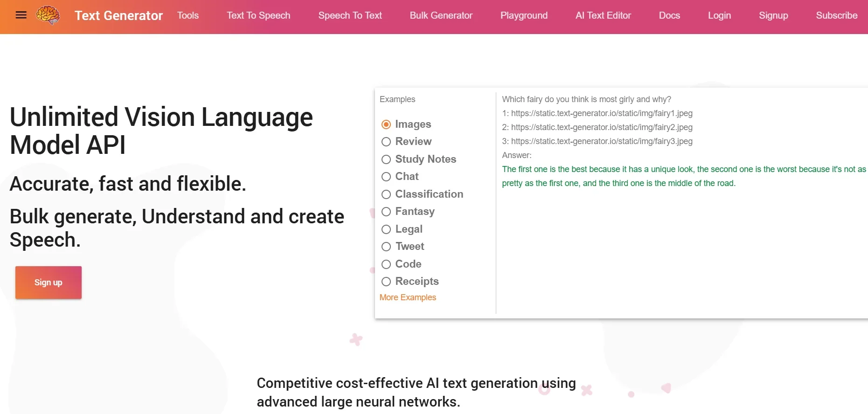Click the Signup link in header
Image resolution: width=868 pixels, height=414 pixels.
point(773,15)
